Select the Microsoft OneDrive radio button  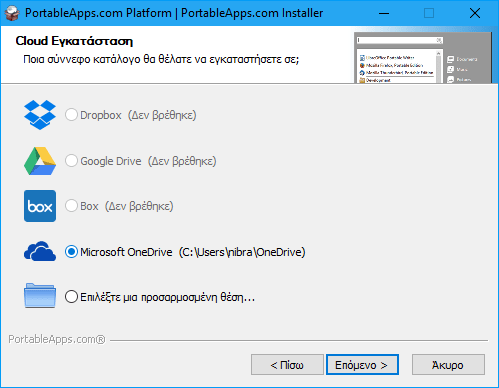[x=71, y=252]
